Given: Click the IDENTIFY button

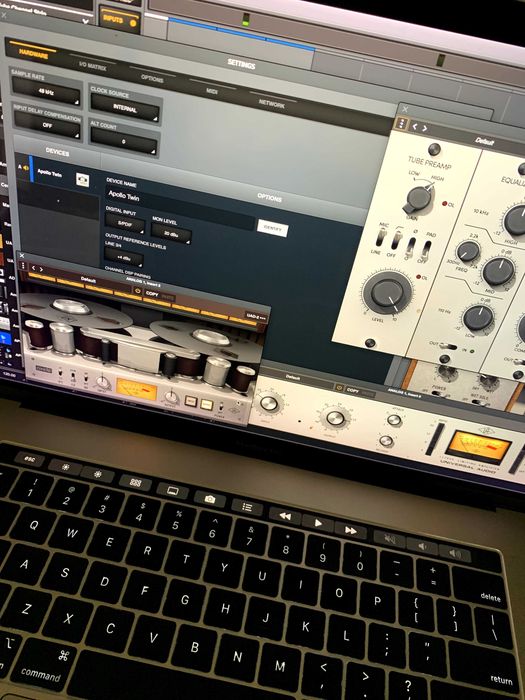Looking at the screenshot, I should pos(273,228).
